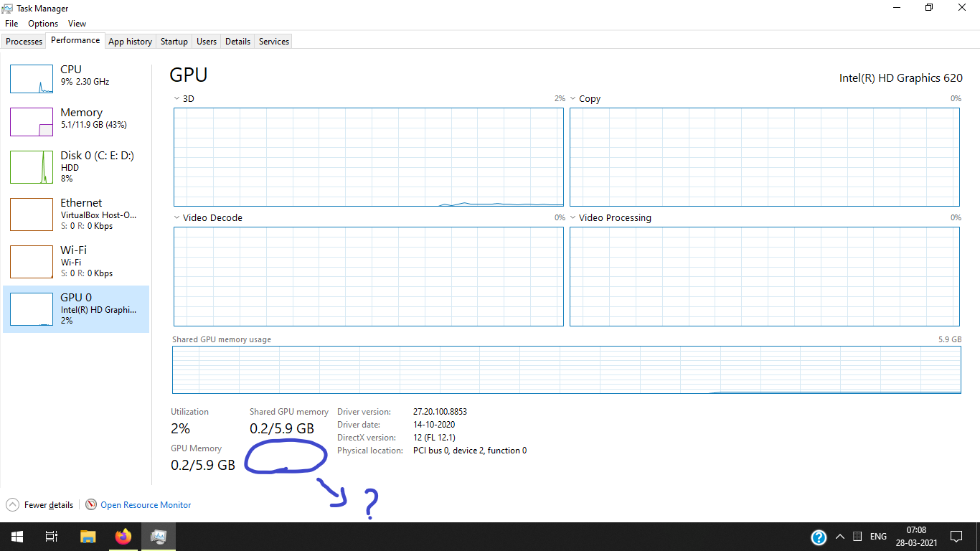Viewport: 980px width, 551px height.
Task: Select the Ethernet adapter graph
Action: pos(77,214)
